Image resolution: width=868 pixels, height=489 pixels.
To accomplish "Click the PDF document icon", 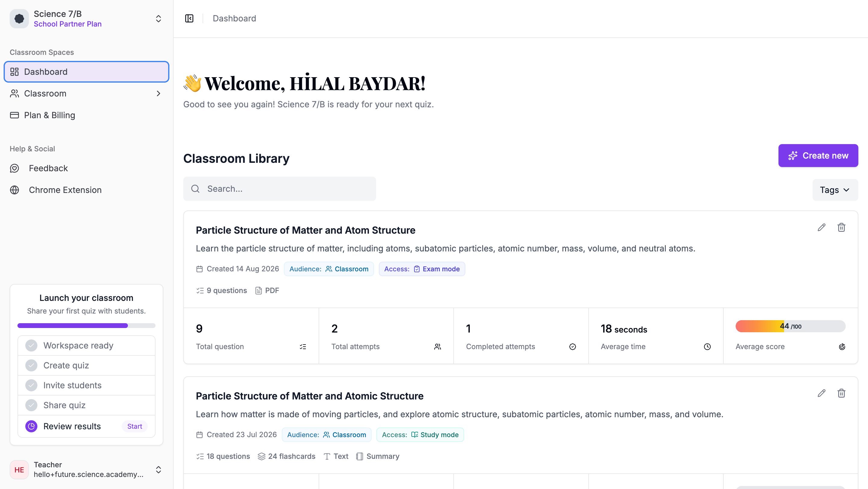I will pos(259,291).
